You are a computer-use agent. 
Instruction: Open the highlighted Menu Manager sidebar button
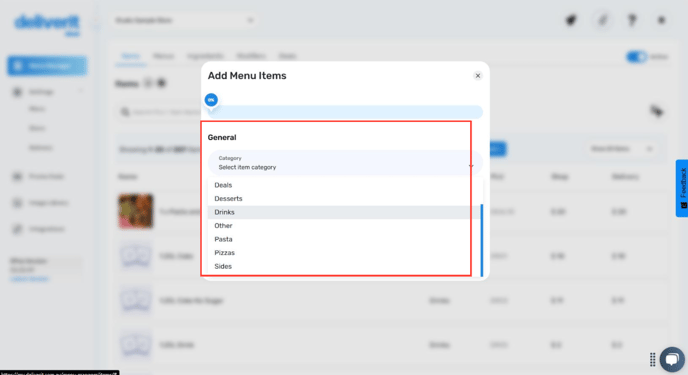pos(47,66)
